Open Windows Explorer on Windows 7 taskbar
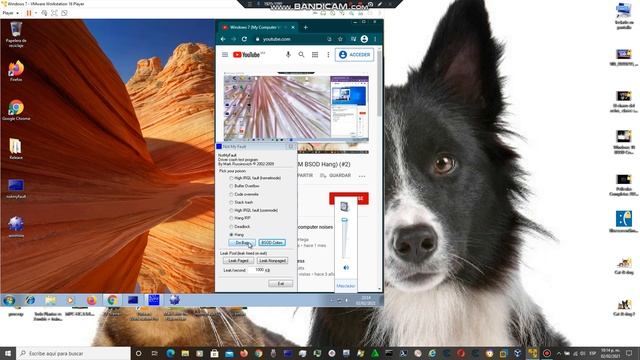 click(51, 300)
